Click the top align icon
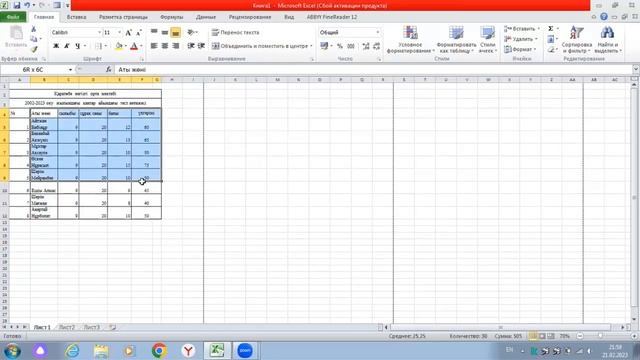 tap(154, 32)
